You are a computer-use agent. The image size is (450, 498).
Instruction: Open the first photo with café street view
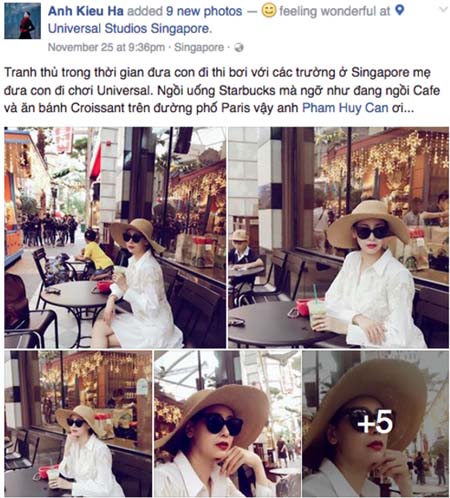[x=115, y=237]
